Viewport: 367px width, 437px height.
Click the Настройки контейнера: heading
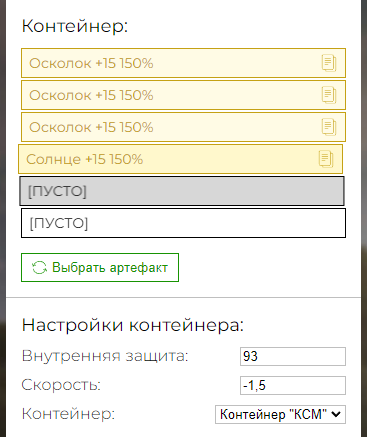(133, 325)
